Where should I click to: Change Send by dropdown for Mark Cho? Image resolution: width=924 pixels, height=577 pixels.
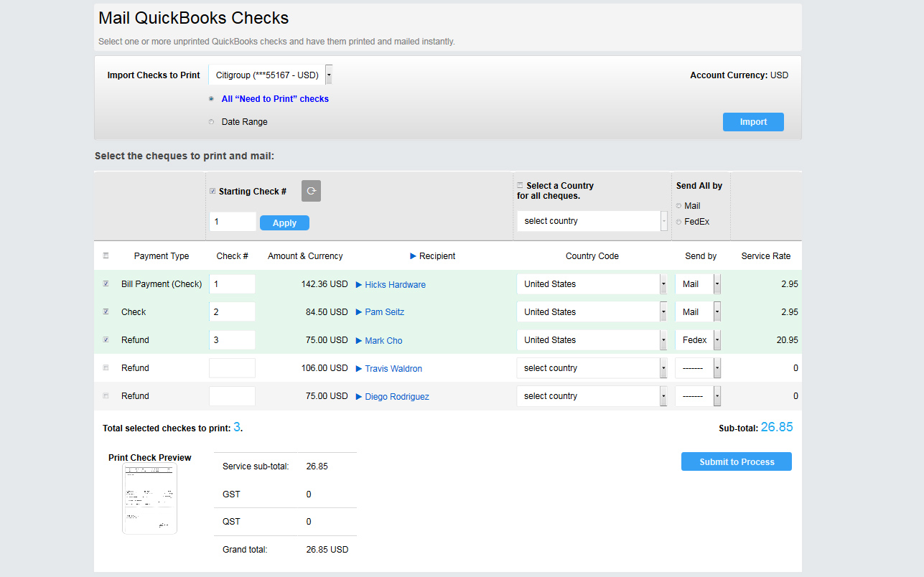[698, 340]
